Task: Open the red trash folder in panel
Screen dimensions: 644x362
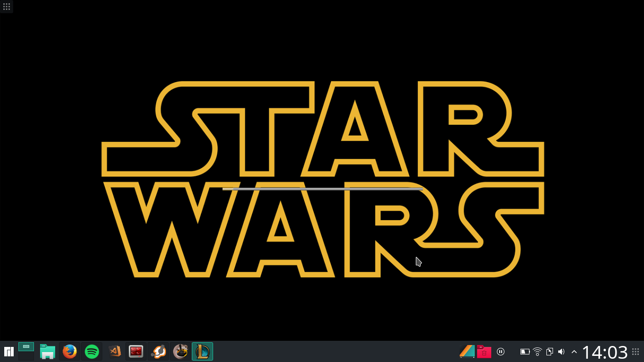Action: coord(484,352)
